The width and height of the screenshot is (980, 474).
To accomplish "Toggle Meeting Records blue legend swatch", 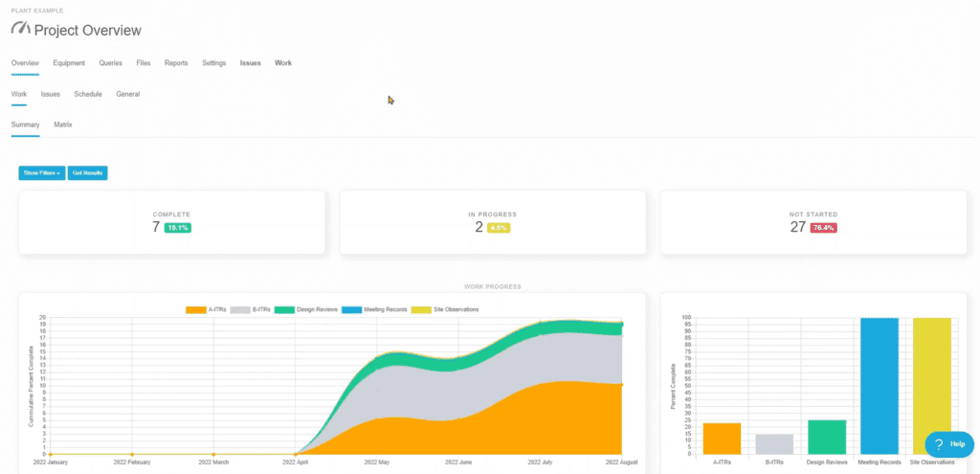I will pos(352,309).
